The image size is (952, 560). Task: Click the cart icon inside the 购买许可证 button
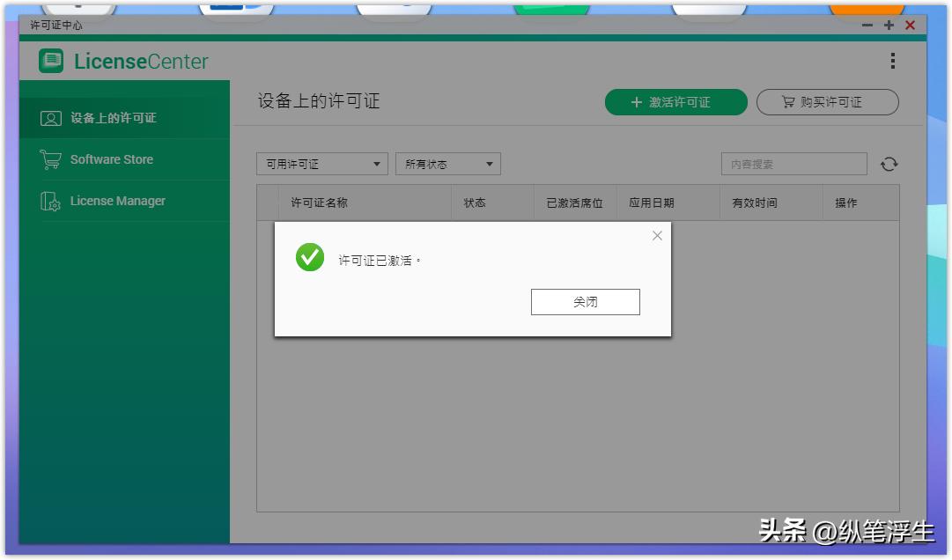(x=790, y=102)
